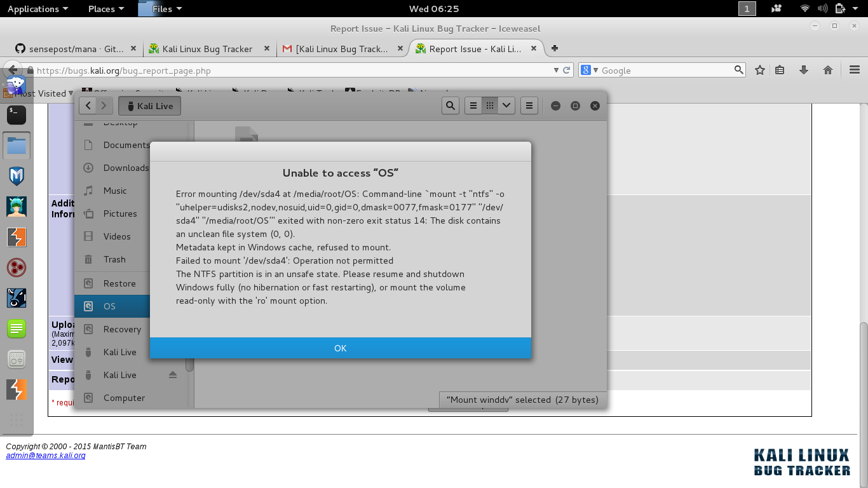Go back in the Files window
868x488 pixels.
tap(88, 106)
